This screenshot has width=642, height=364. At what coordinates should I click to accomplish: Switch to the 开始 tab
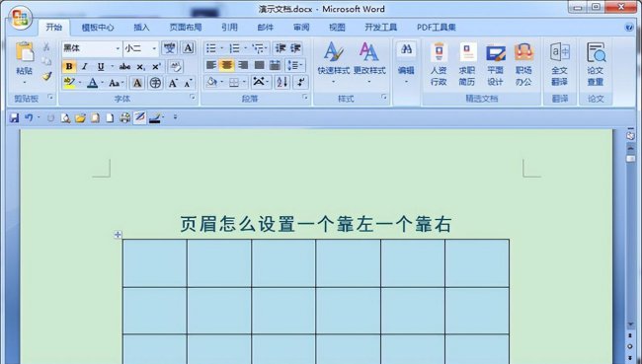(x=54, y=27)
